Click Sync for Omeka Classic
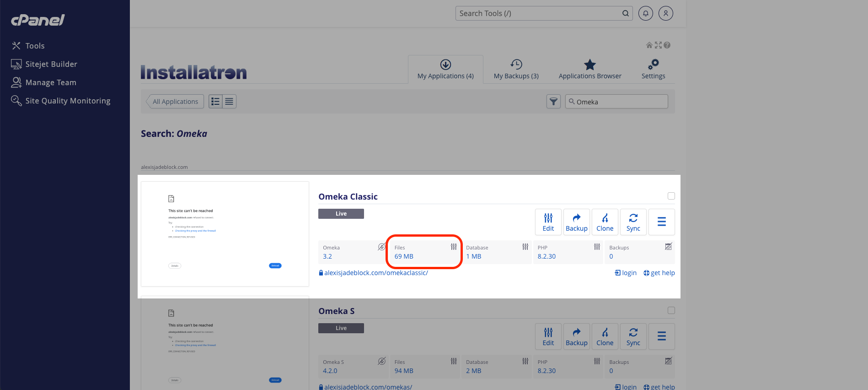Screen dimensions: 868x390 click(633, 222)
